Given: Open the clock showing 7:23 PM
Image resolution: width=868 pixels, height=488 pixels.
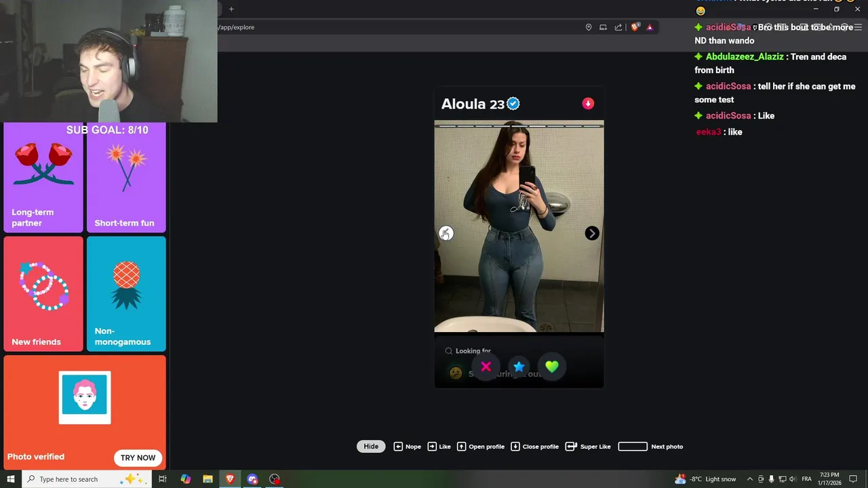Looking at the screenshot, I should pyautogui.click(x=829, y=479).
